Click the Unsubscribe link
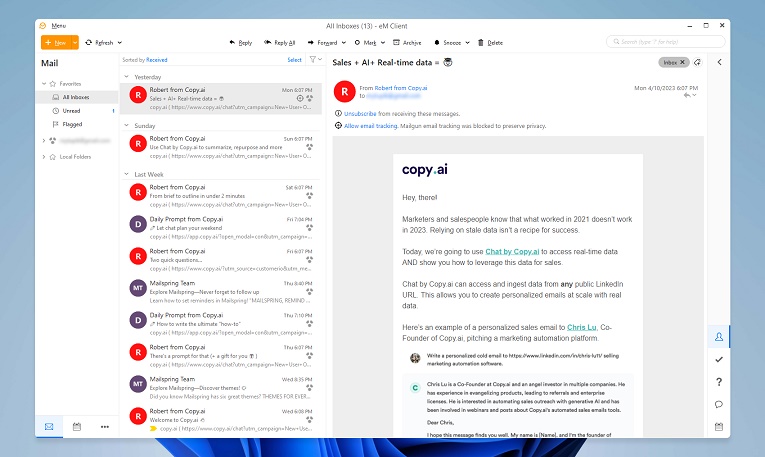This screenshot has height=457, width=765. click(x=360, y=114)
